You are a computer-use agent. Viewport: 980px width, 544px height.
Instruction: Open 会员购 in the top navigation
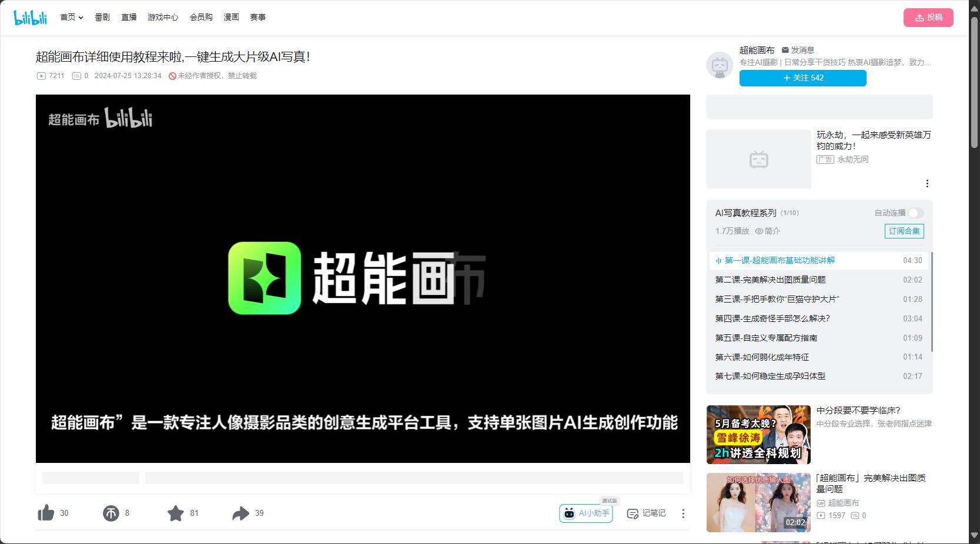[x=201, y=18]
